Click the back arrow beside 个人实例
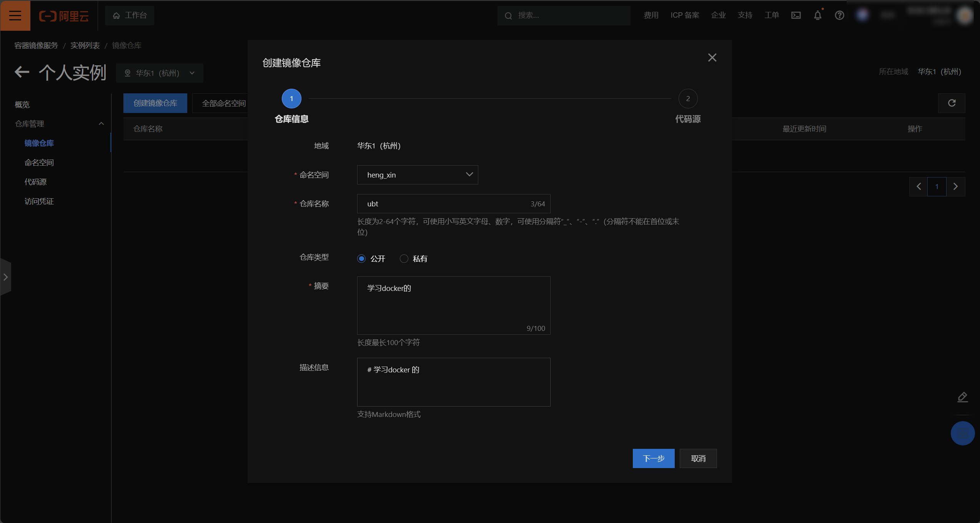 22,72
